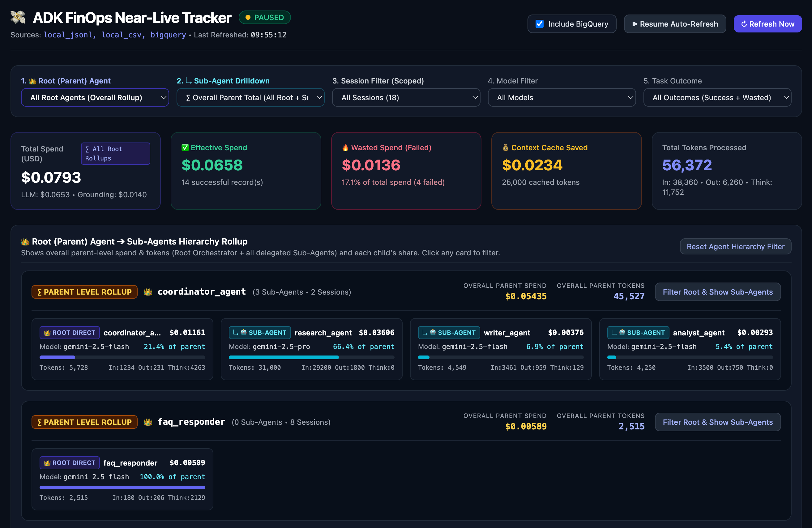This screenshot has height=528, width=812.
Task: Select the faq_responder ROOT DIRECT card
Action: (x=122, y=479)
